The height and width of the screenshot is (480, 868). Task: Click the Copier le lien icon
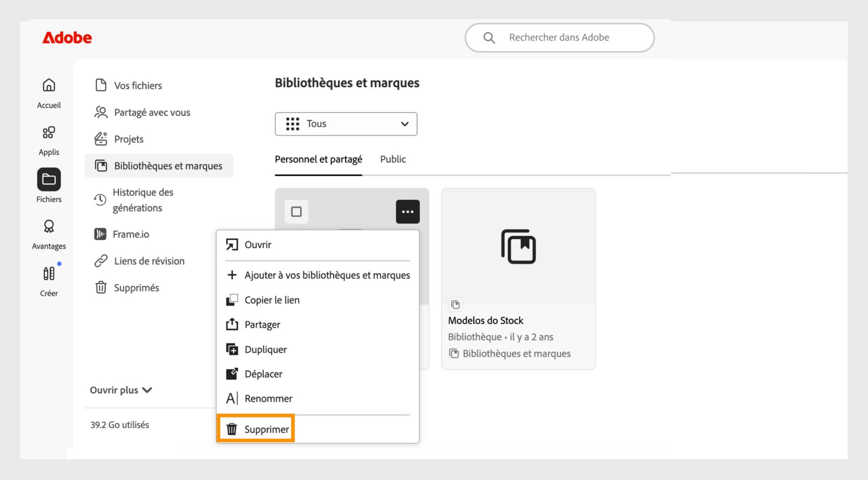(x=232, y=300)
